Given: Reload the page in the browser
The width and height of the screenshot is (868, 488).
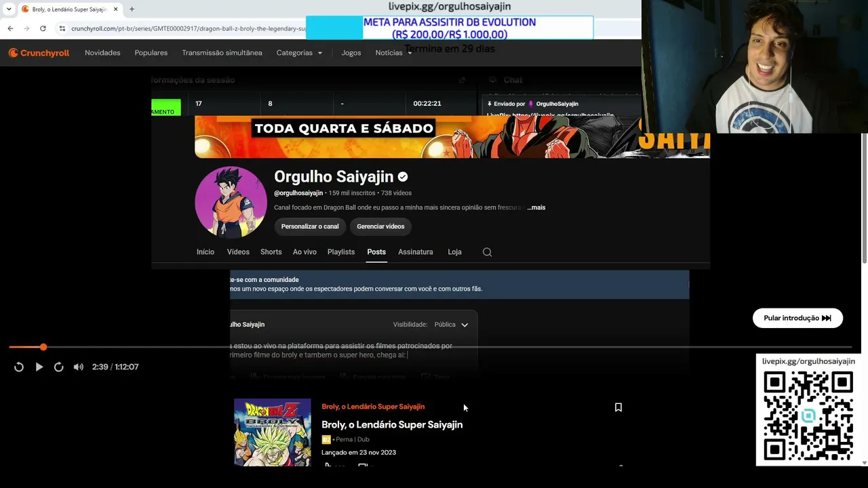Looking at the screenshot, I should pos(43,28).
